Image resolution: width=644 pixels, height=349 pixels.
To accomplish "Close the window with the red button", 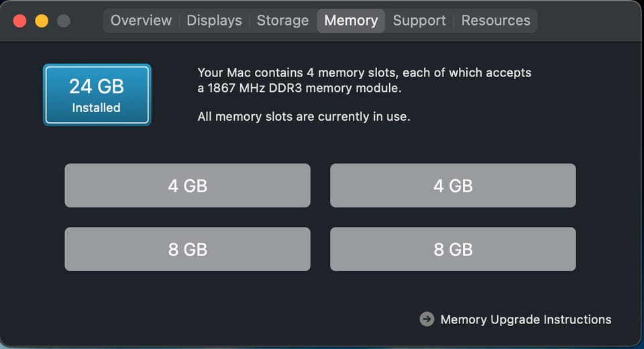I will pos(19,20).
